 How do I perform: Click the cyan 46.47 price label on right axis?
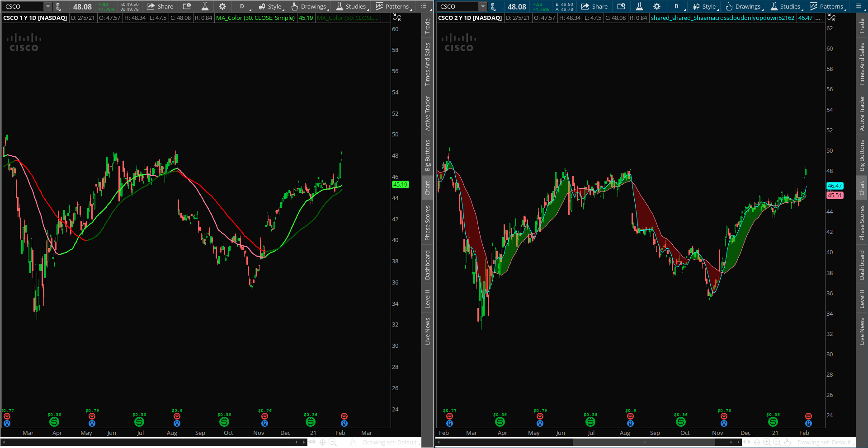point(835,186)
